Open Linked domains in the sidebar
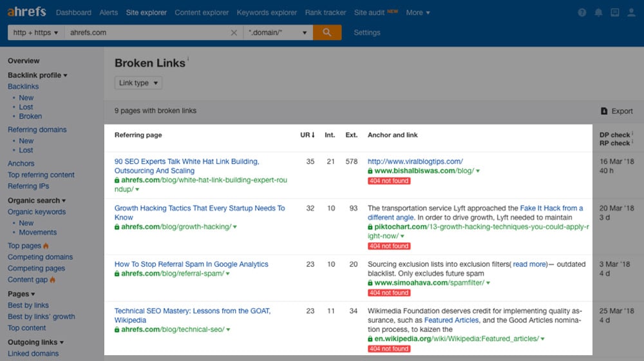This screenshot has width=644, height=361. [33, 354]
